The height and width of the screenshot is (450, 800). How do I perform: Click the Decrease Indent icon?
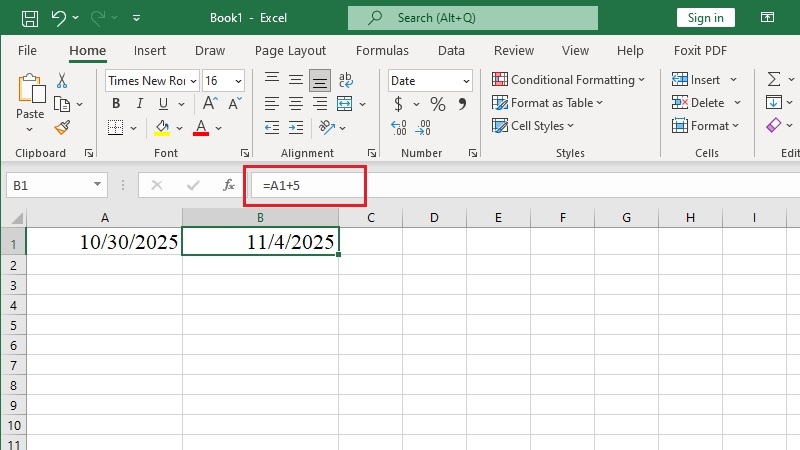271,128
